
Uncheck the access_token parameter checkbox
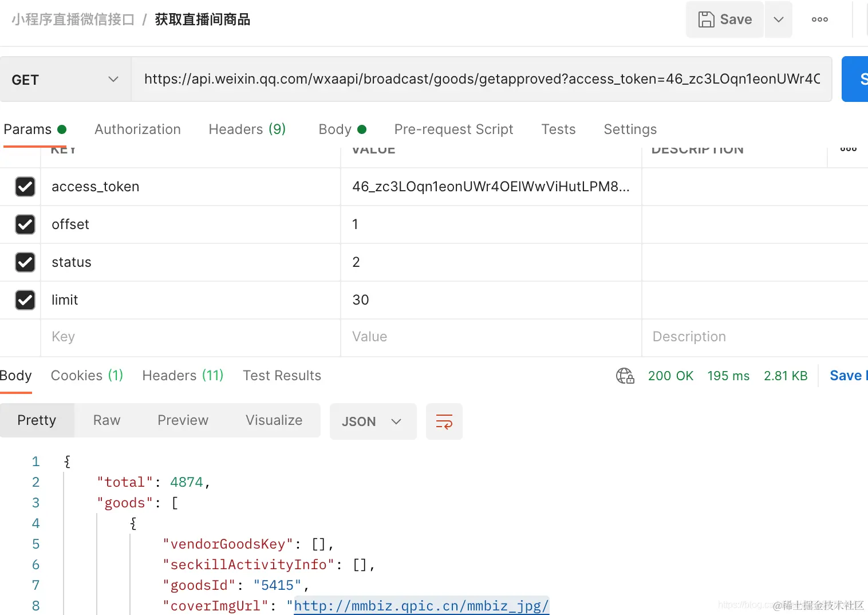25,187
